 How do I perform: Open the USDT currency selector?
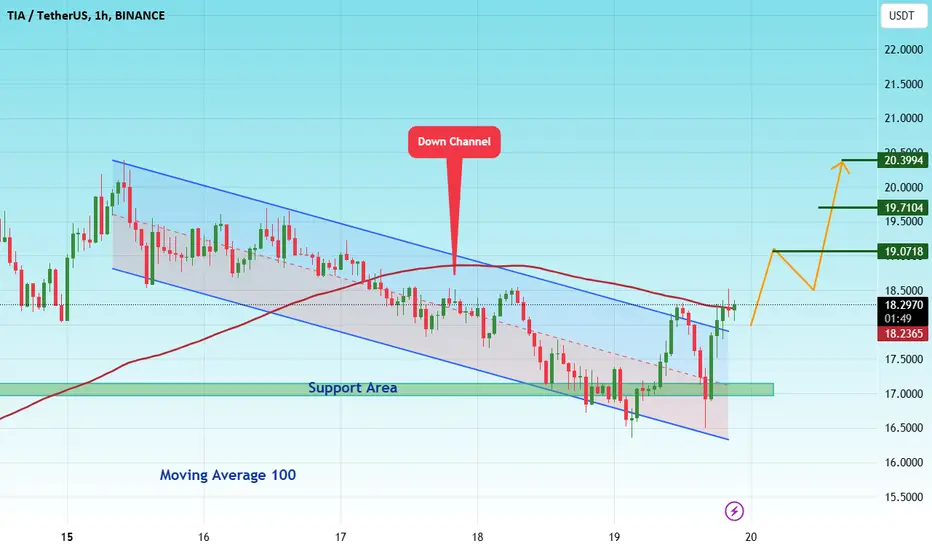pos(902,16)
